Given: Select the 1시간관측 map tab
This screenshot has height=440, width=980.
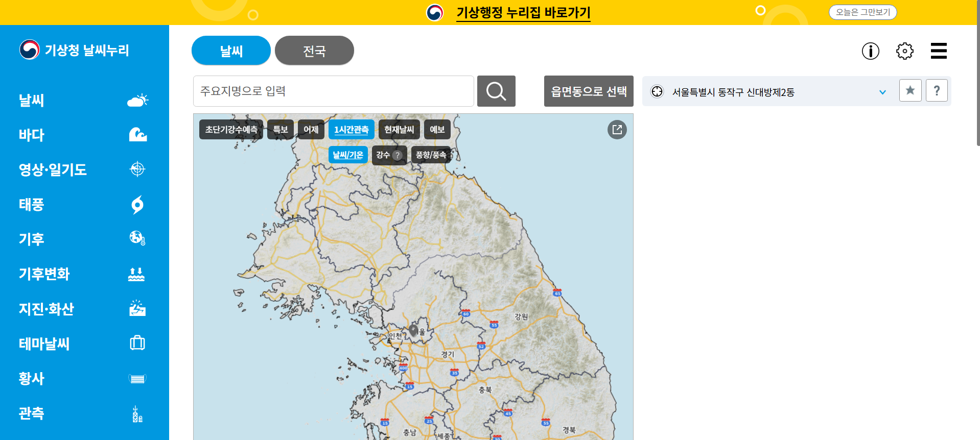Looking at the screenshot, I should pos(352,130).
